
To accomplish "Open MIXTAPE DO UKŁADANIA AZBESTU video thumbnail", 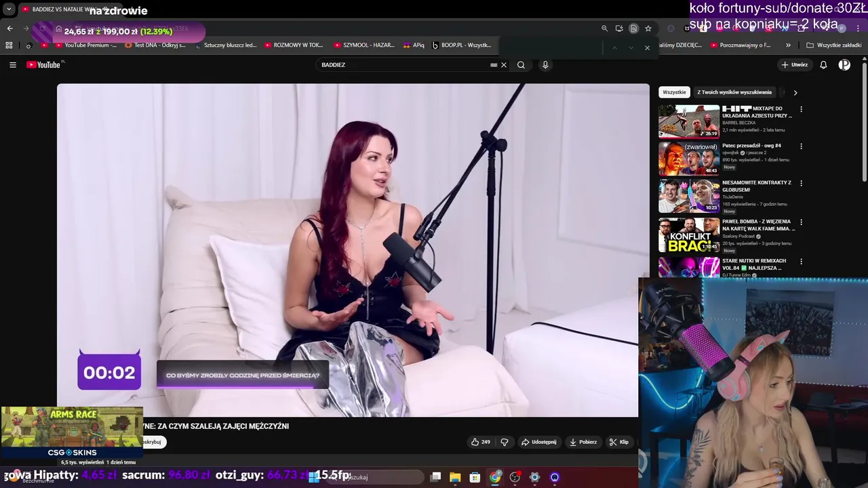I will [x=689, y=121].
